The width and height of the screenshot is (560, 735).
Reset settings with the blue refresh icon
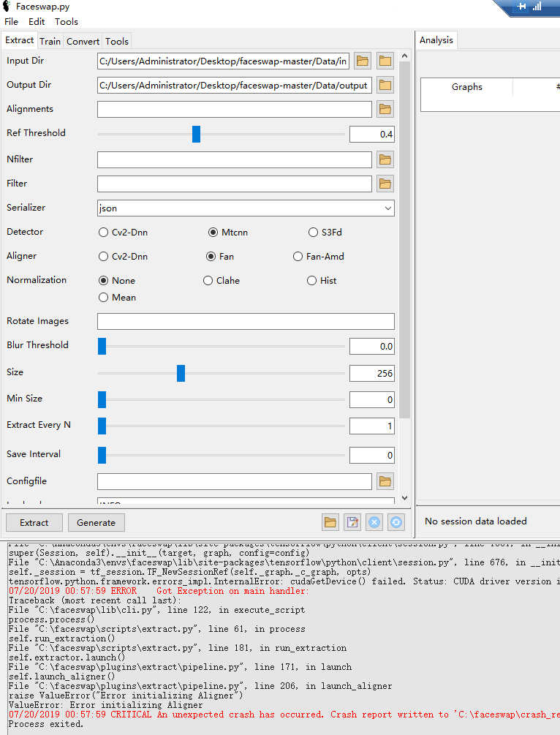(x=396, y=522)
